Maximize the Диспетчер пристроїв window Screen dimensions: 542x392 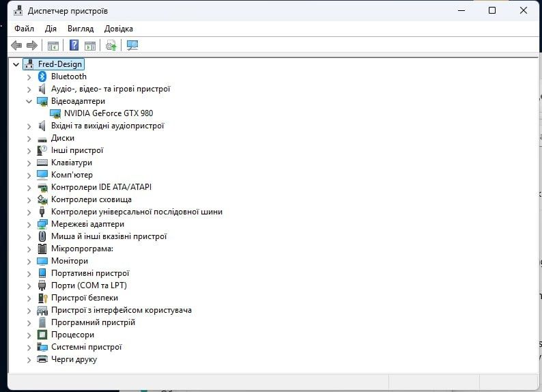click(x=492, y=10)
